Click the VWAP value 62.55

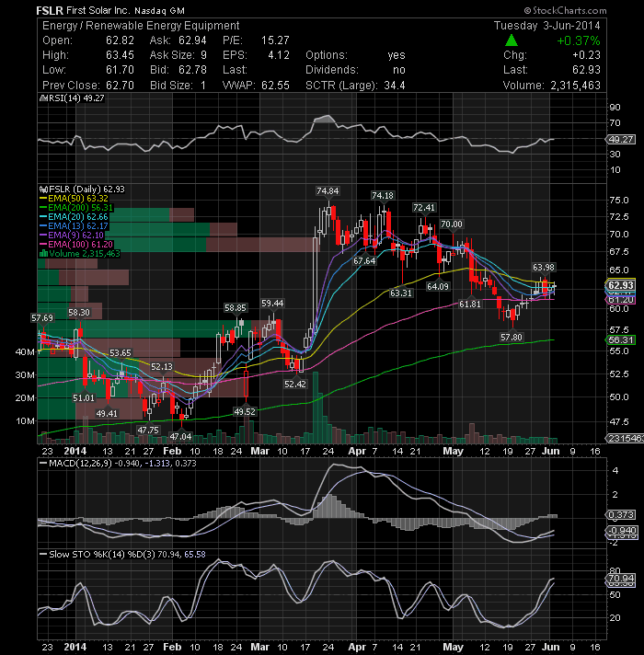[x=275, y=86]
